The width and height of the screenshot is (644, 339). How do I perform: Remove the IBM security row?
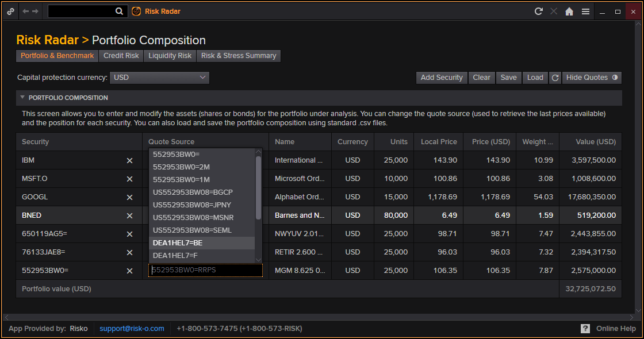pos(130,160)
